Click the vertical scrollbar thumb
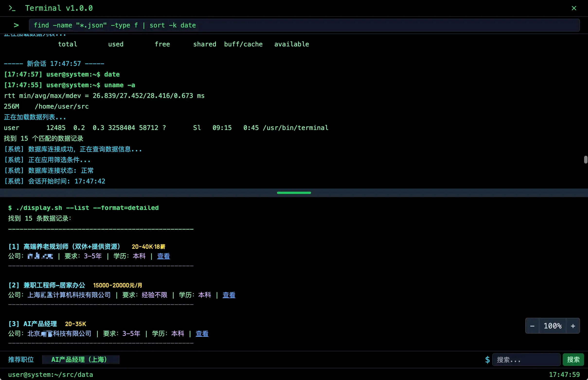The width and height of the screenshot is (588, 380). 585,160
